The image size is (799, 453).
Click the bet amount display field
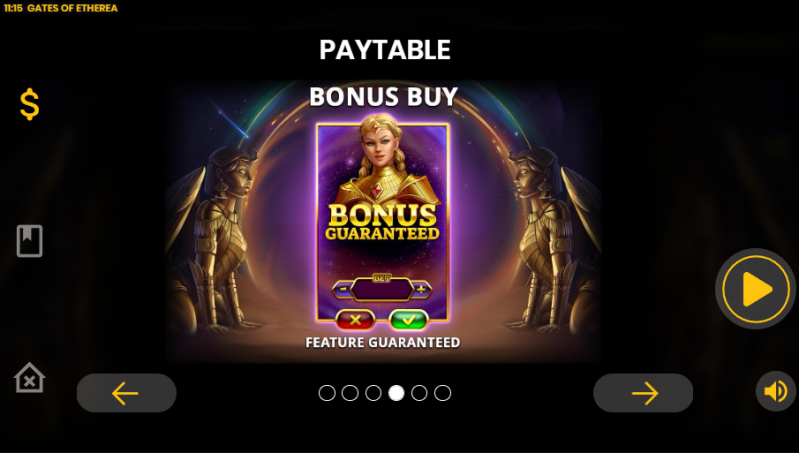(x=382, y=289)
